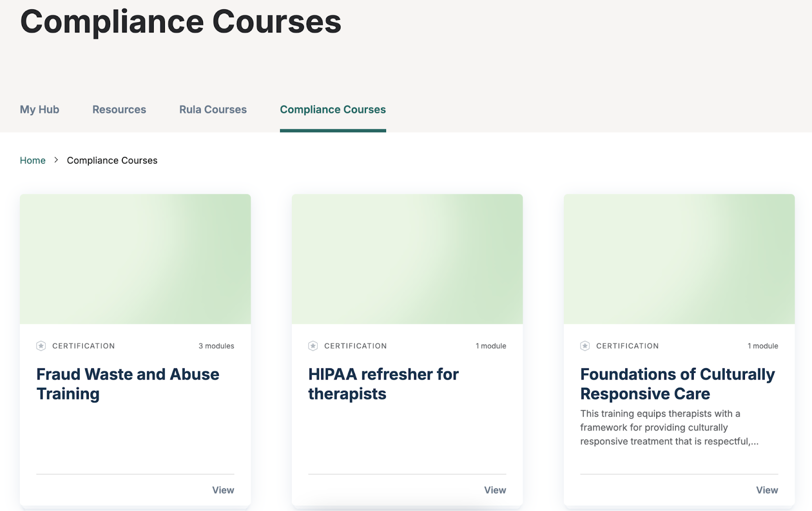Click certification badge icon on Culturally Responsive Care card
The image size is (812, 511).
pos(585,346)
